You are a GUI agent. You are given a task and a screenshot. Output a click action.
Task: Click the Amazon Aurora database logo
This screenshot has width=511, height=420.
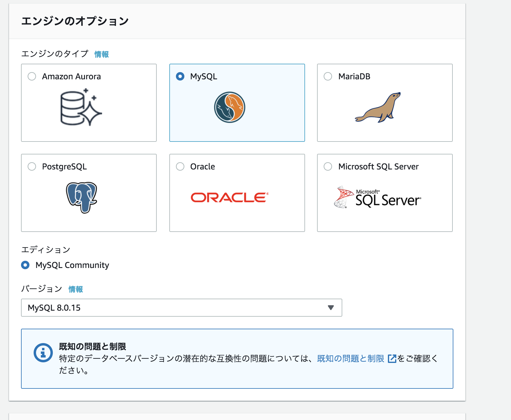click(81, 107)
